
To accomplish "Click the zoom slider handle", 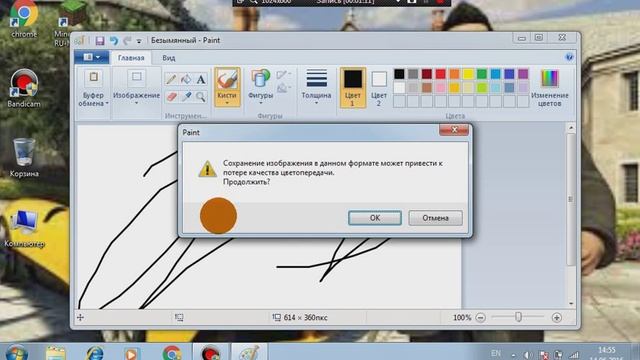I will pyautogui.click(x=518, y=317).
